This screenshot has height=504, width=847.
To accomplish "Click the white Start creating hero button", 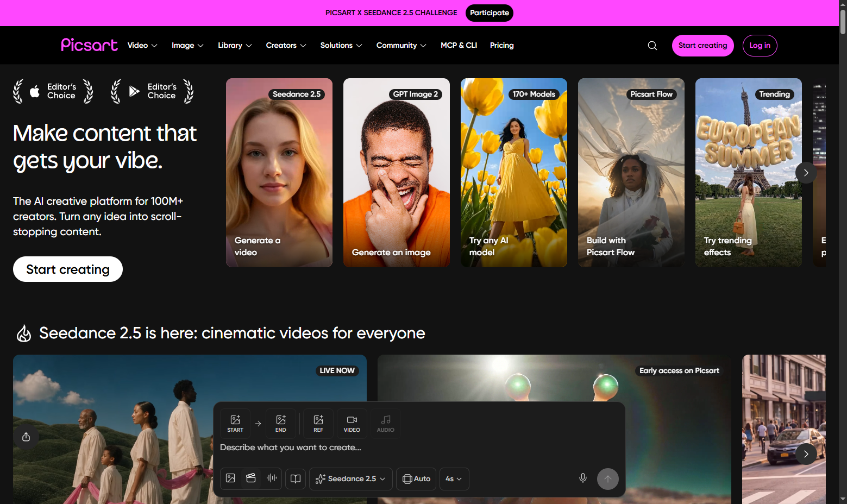I will coord(68,269).
